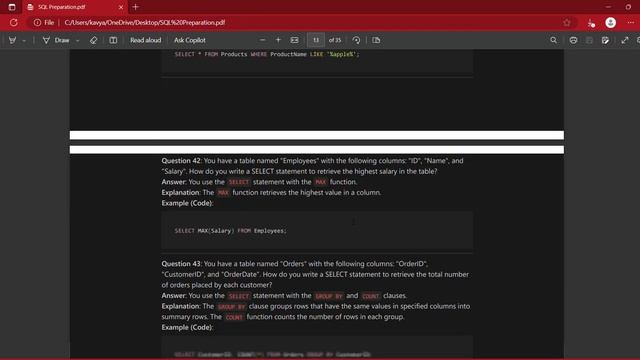The height and width of the screenshot is (360, 640).
Task: View site information File icon
Action: (x=44, y=23)
